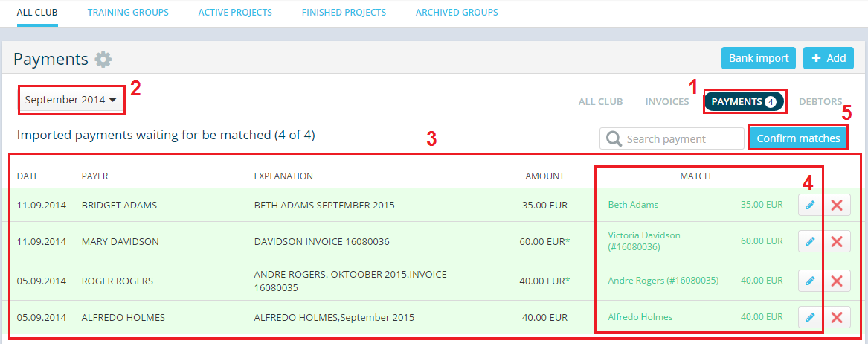Sort by the DATE column header

click(28, 176)
